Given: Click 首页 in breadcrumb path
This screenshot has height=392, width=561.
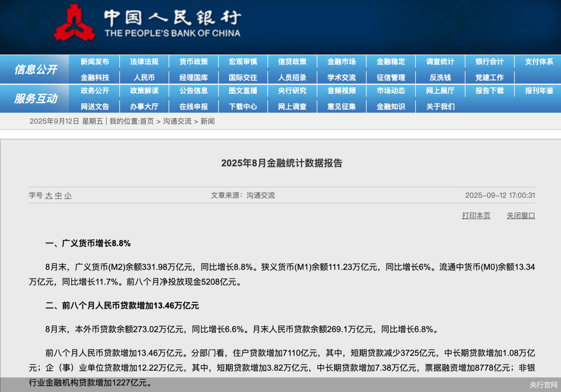Looking at the screenshot, I should [x=147, y=121].
